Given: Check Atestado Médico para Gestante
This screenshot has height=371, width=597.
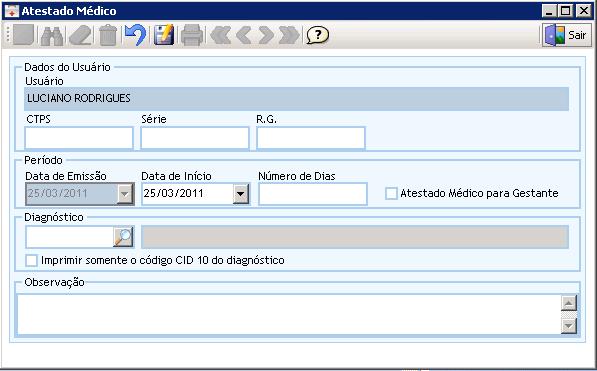Looking at the screenshot, I should [391, 193].
